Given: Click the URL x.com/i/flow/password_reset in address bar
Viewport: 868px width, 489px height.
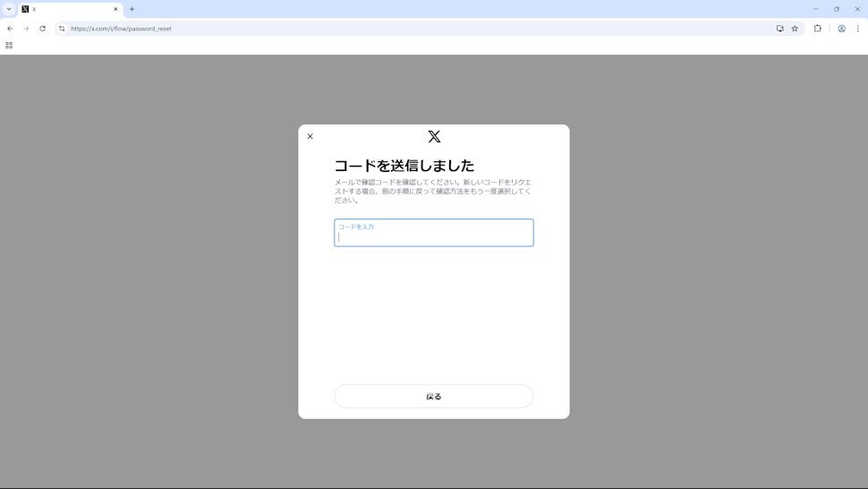Looking at the screenshot, I should pos(121,29).
